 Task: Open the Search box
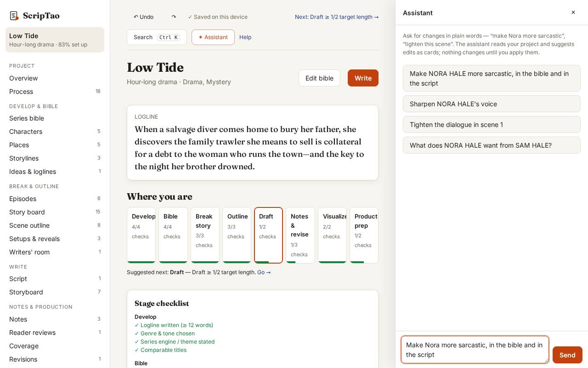tap(157, 37)
